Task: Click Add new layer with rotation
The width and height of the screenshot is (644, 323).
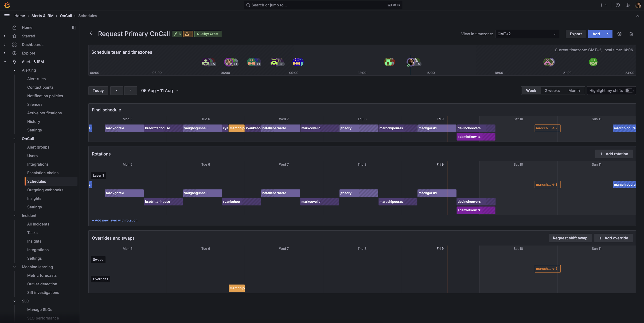Action: [x=114, y=220]
